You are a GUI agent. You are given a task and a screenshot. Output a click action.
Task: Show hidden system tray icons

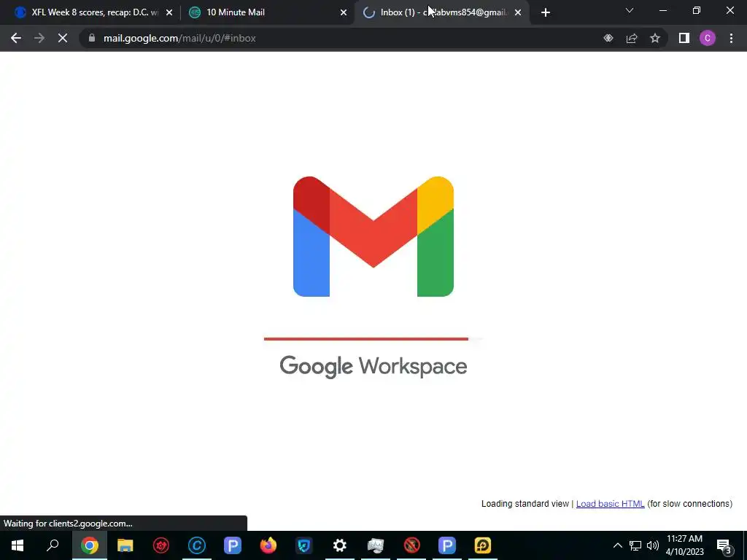point(617,545)
